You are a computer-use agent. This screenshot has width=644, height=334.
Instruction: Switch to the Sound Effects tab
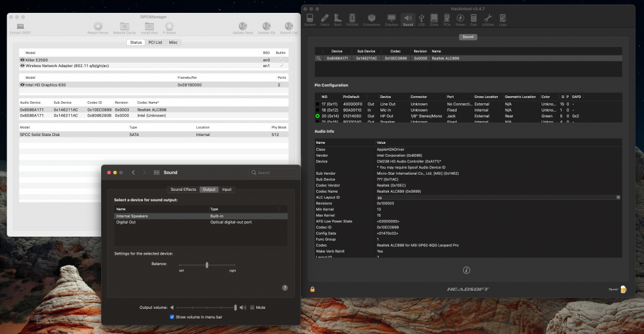point(184,190)
